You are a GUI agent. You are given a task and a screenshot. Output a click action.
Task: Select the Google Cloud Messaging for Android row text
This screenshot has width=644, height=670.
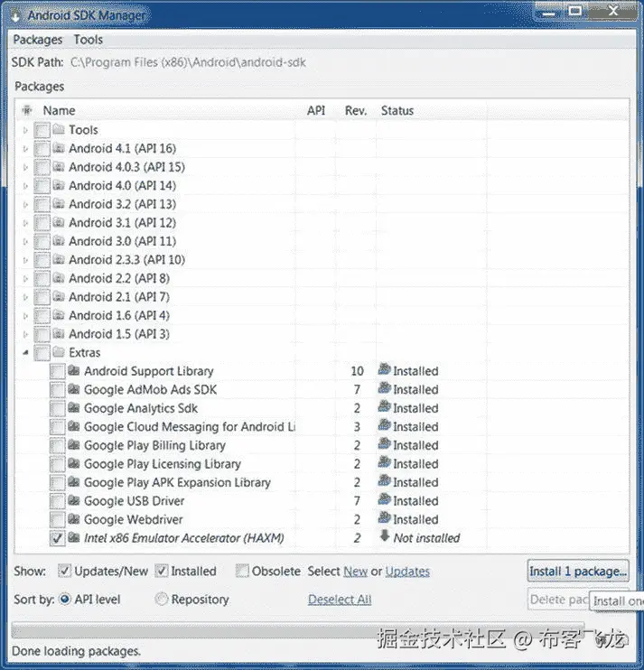190,427
